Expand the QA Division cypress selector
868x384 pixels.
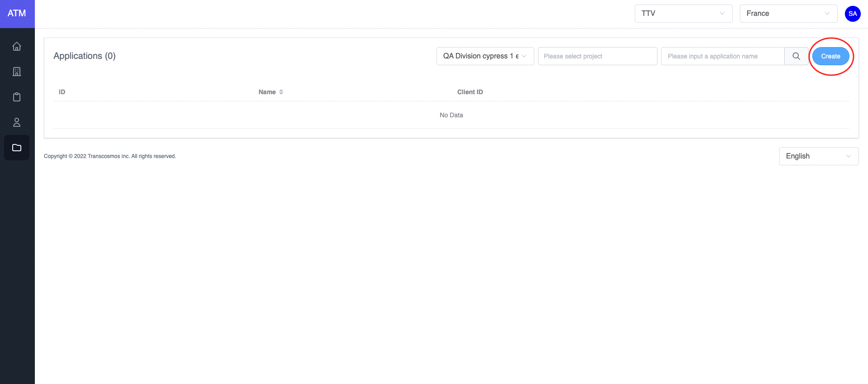coord(484,56)
